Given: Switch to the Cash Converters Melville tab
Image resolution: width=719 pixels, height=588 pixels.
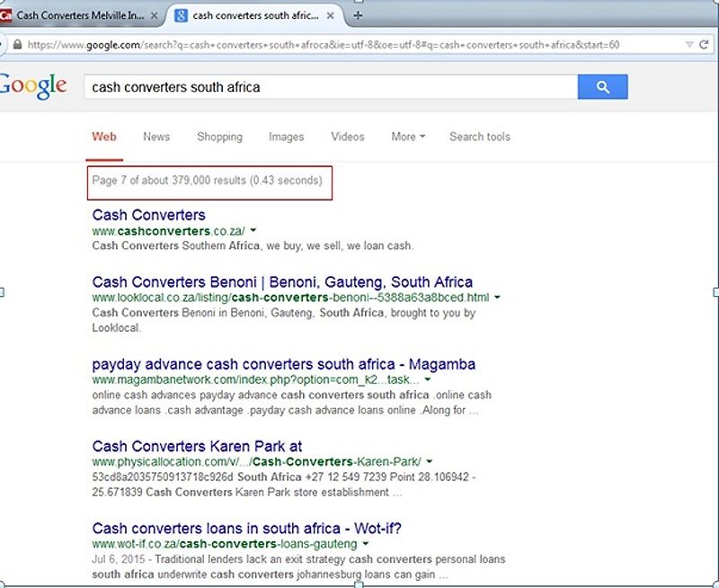Looking at the screenshot, I should coord(81,14).
